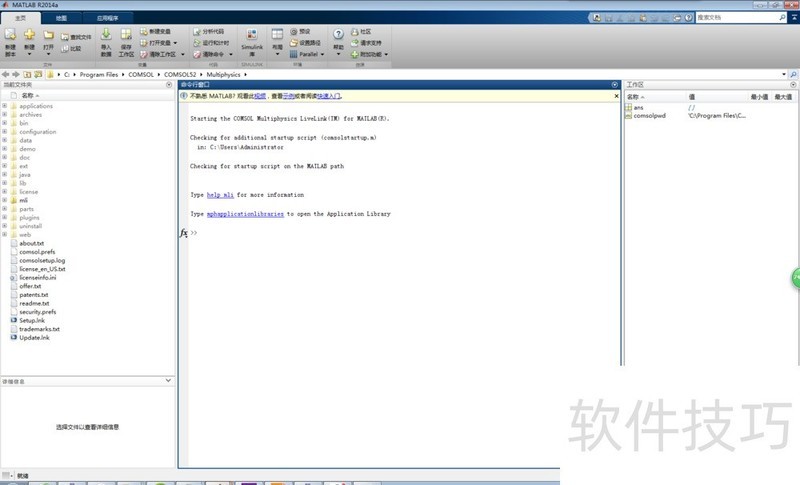The height and width of the screenshot is (485, 800).
Task: Open the Open Variable (打开变量) dropdown arrow
Action: click(176, 43)
